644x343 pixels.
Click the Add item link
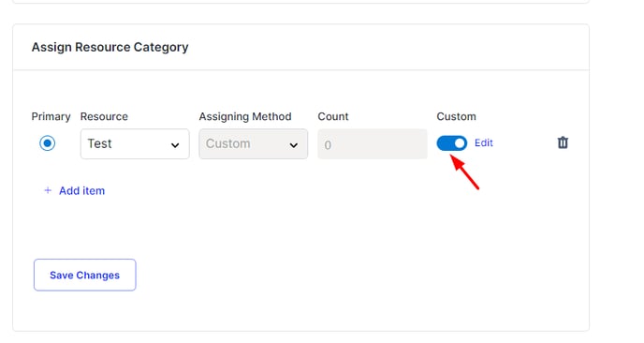click(x=81, y=191)
